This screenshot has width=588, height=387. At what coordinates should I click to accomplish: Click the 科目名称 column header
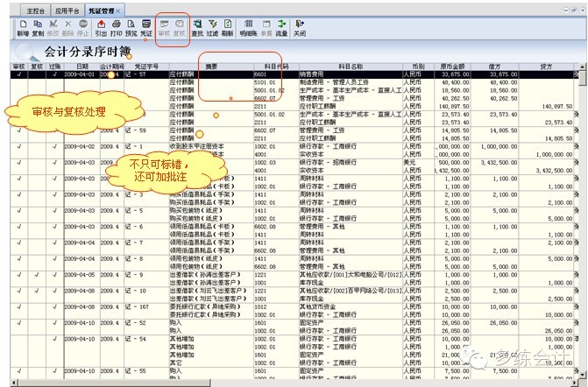(351, 67)
